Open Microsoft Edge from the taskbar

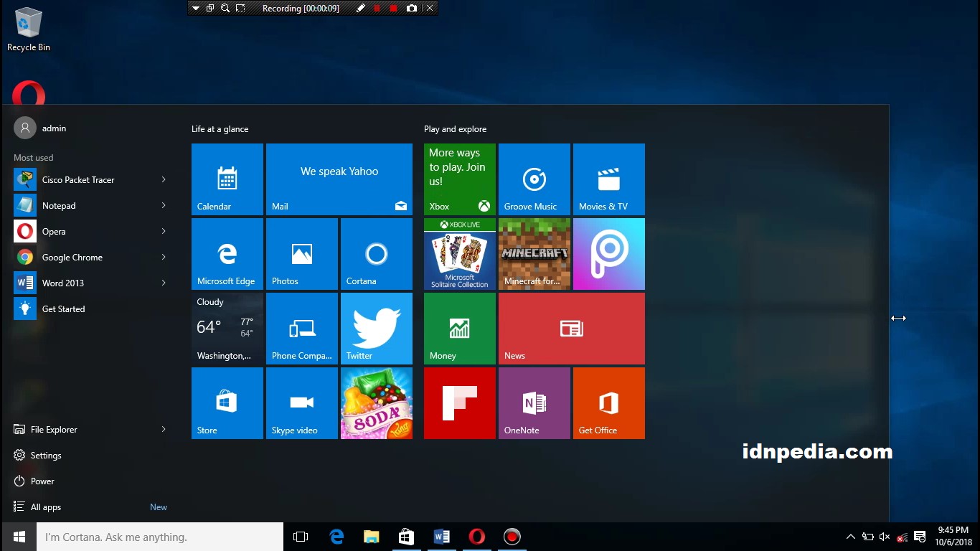[x=336, y=537]
